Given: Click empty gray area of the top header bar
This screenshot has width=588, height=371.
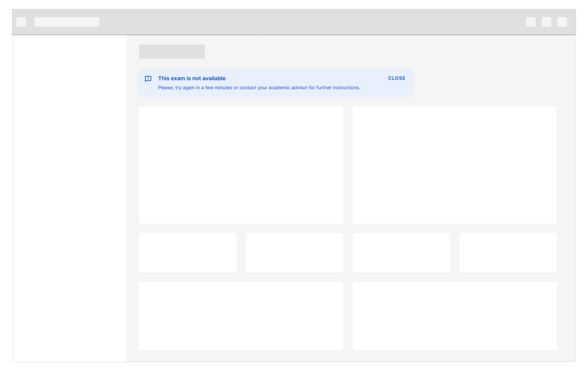Looking at the screenshot, I should tap(313, 22).
